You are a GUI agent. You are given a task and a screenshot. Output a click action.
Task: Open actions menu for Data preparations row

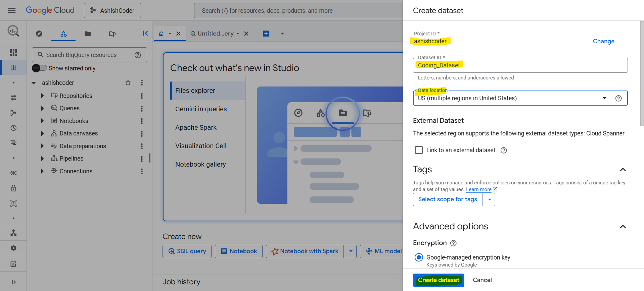(142, 146)
